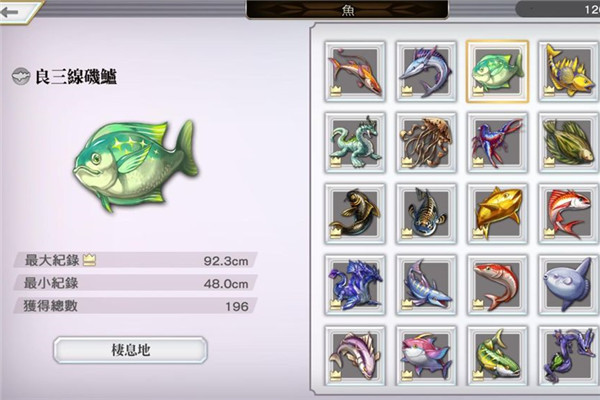Viewport: 600px width, 400px height.
Task: Select the highlighted green fish tile
Action: (497, 72)
